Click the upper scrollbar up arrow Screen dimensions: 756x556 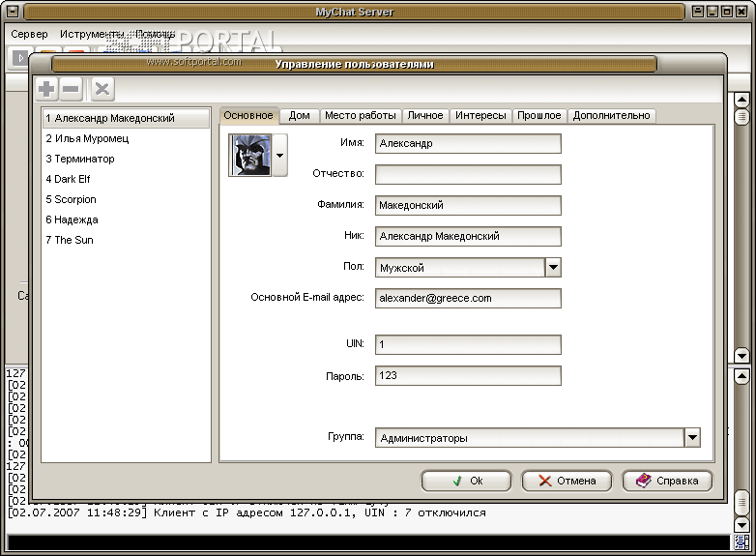741,101
